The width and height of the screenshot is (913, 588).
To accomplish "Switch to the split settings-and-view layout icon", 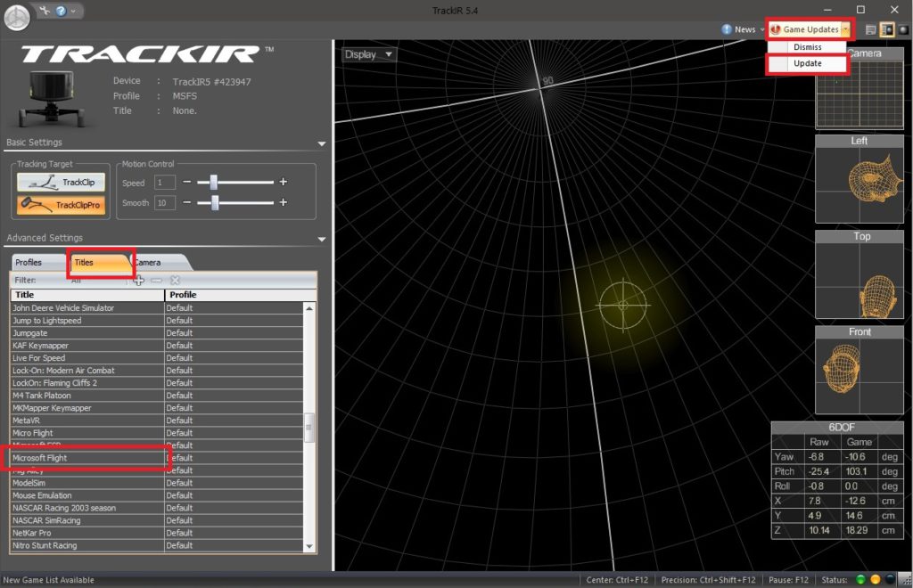I will [x=887, y=29].
